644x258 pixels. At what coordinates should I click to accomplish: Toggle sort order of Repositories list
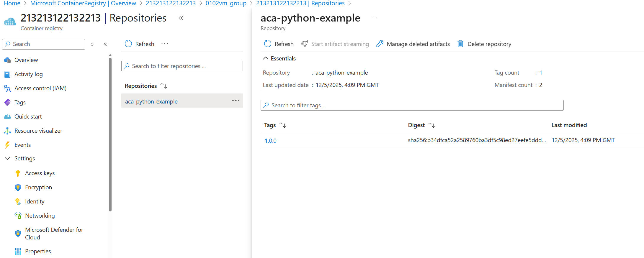(164, 86)
